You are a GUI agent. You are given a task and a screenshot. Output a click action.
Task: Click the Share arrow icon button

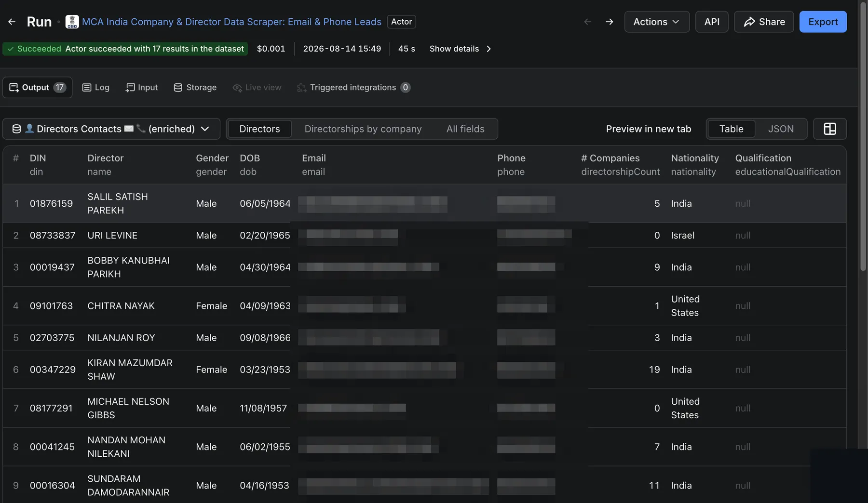(x=764, y=22)
